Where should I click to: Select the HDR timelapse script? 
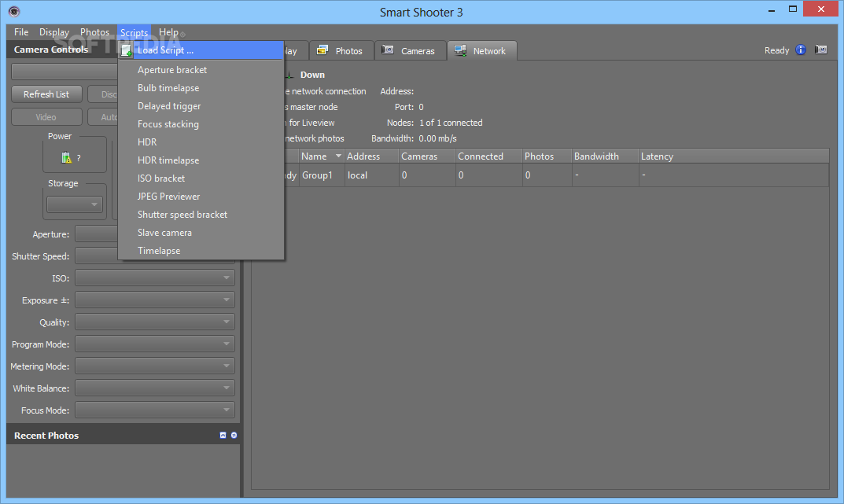coord(201,160)
